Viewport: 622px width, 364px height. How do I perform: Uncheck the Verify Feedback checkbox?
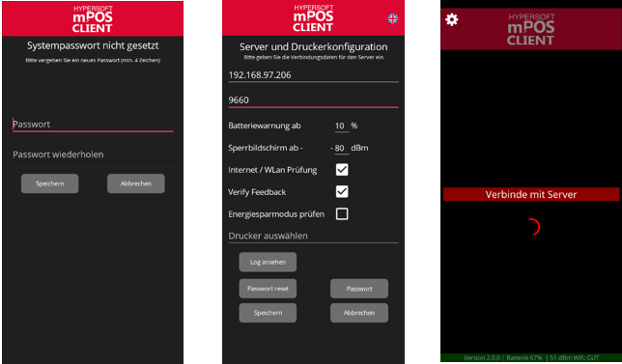pyautogui.click(x=342, y=192)
